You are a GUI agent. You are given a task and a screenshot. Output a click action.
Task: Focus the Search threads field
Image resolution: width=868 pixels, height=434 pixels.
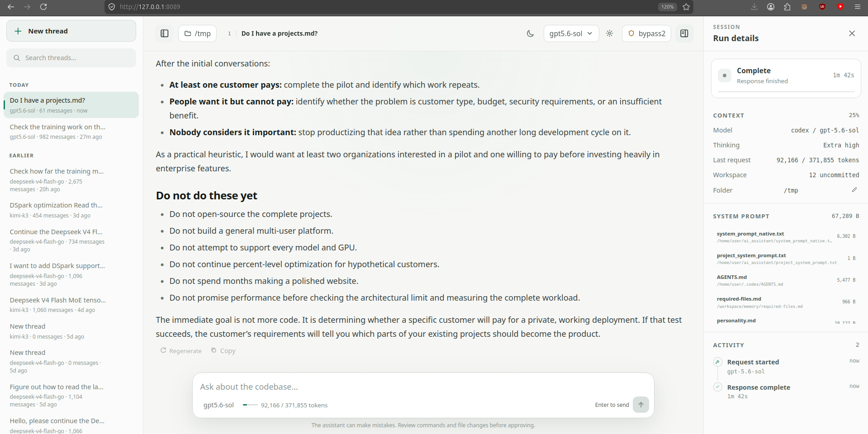pyautogui.click(x=71, y=58)
